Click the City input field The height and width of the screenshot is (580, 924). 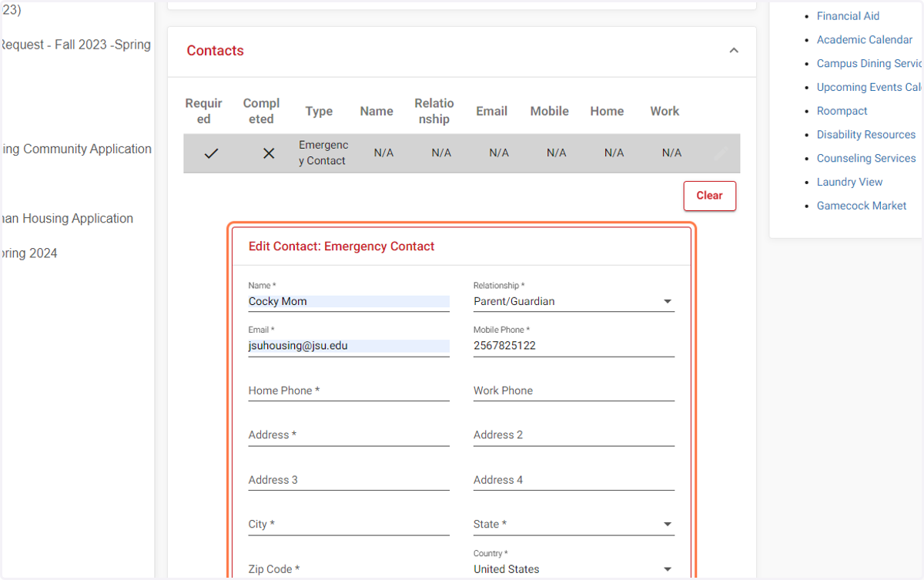click(349, 525)
